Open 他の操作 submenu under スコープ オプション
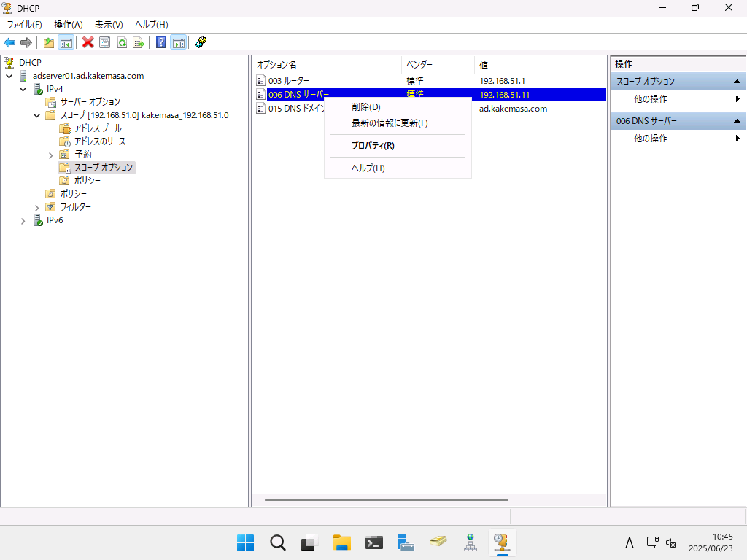The image size is (747, 560). point(679,99)
